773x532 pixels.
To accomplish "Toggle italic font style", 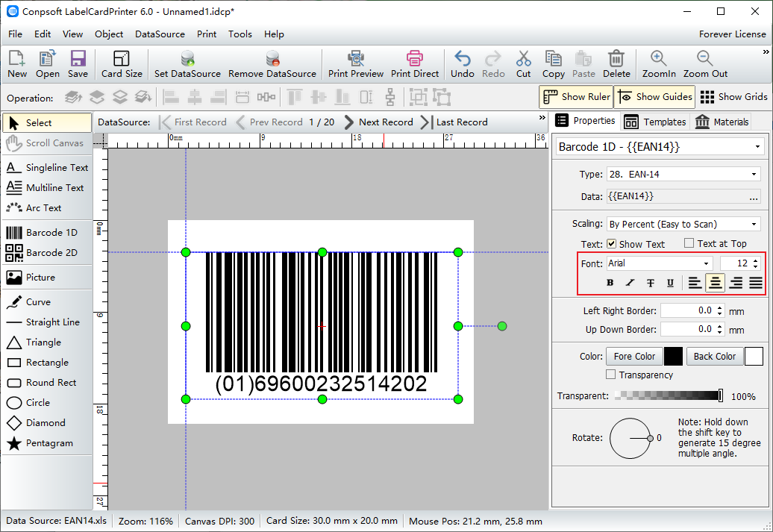I will tap(630, 283).
